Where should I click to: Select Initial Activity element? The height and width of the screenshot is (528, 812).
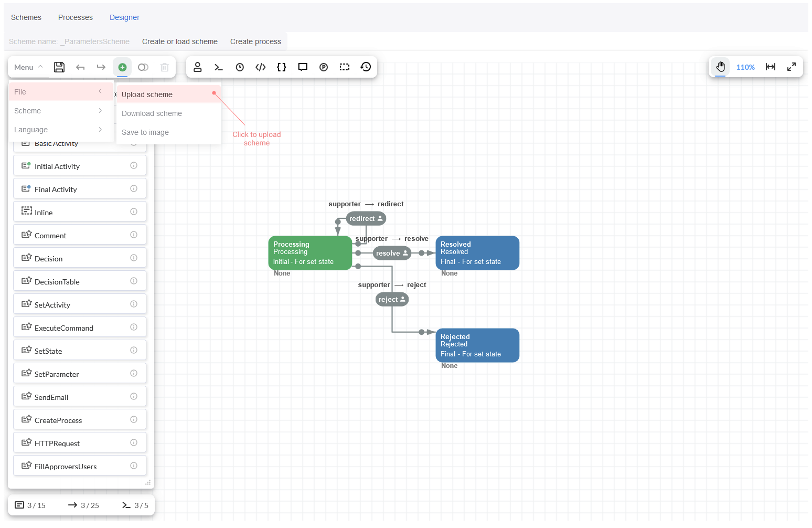point(80,166)
